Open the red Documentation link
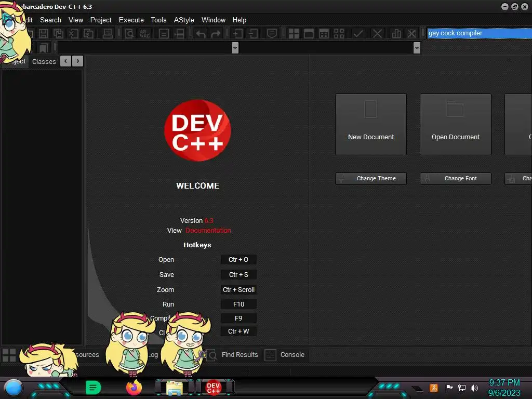Image resolution: width=532 pixels, height=399 pixels. pos(208,230)
